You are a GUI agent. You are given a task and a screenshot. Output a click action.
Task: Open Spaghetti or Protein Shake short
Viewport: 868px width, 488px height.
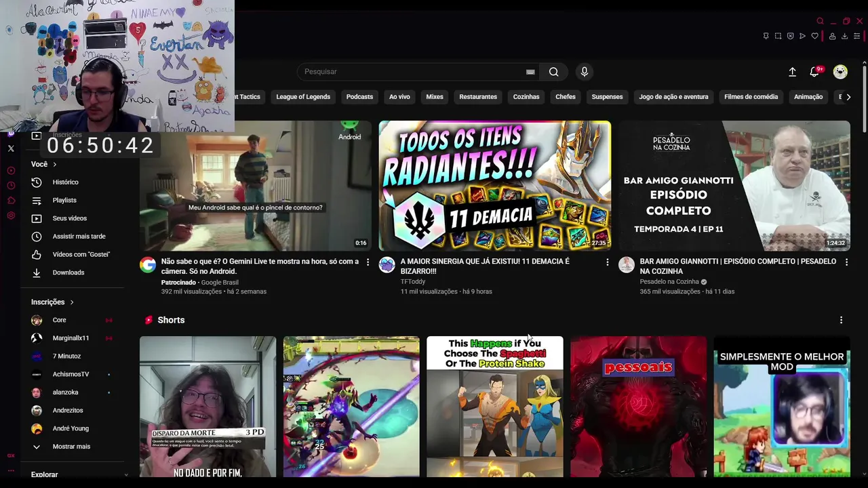coord(495,407)
